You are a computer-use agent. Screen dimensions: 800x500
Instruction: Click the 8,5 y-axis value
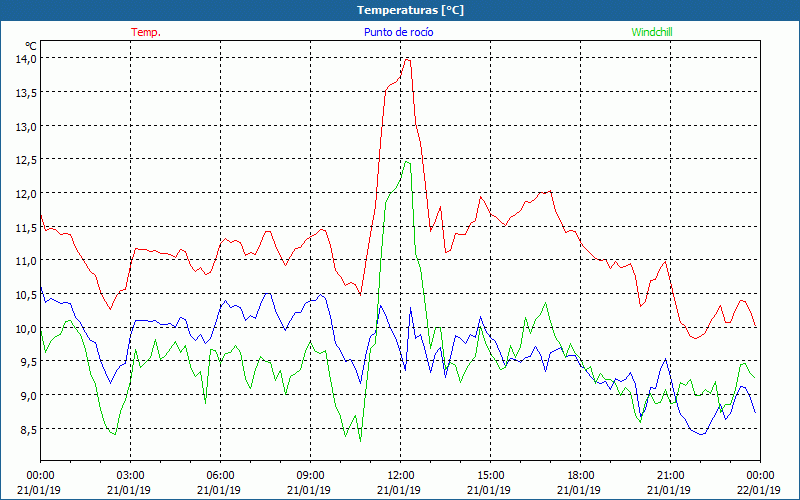tap(28, 429)
